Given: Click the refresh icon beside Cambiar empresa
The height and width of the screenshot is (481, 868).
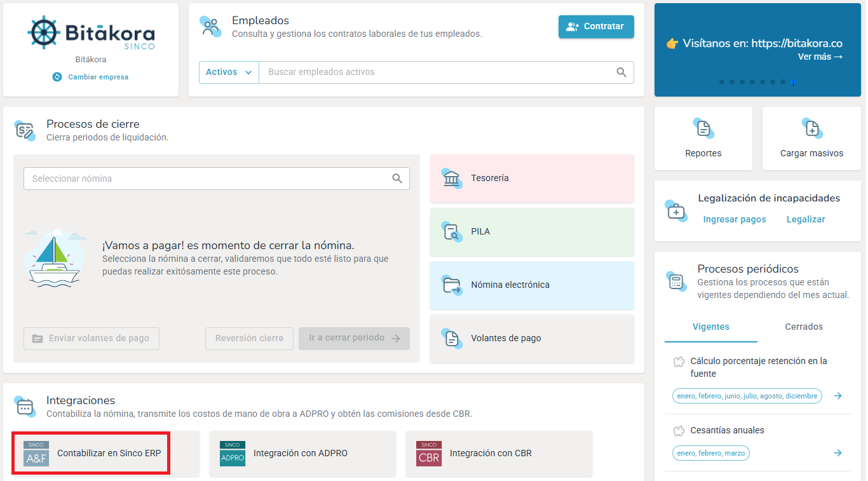Looking at the screenshot, I should point(57,77).
